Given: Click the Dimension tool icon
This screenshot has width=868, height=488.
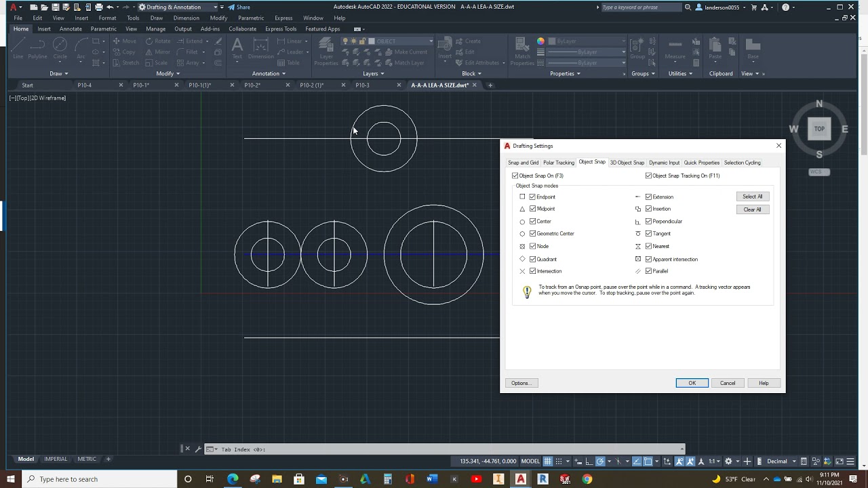Looking at the screenshot, I should [260, 48].
